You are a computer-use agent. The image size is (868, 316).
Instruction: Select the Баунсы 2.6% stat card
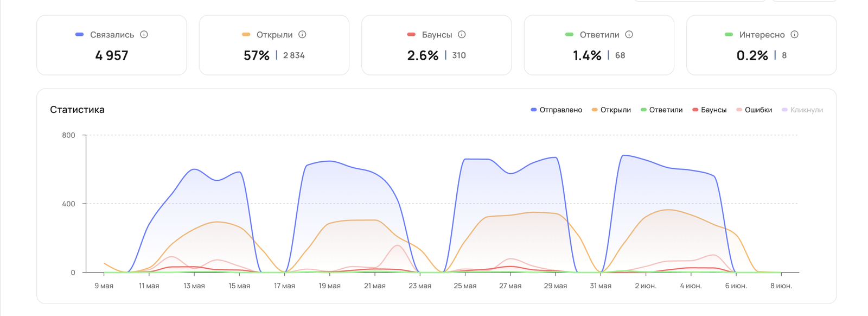[437, 45]
